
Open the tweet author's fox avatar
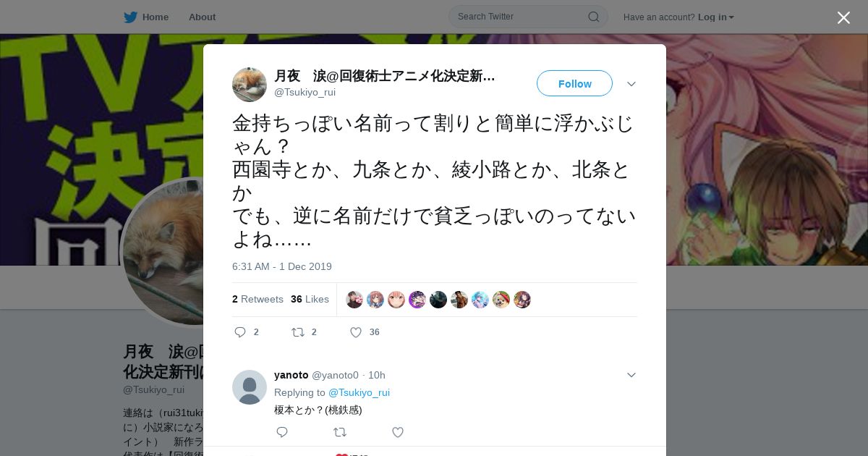(250, 85)
